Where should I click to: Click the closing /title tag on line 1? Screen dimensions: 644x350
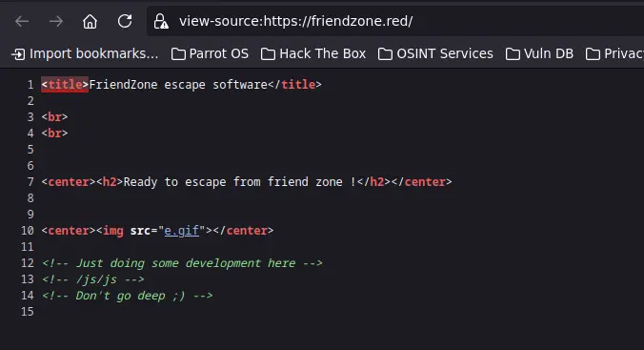(x=295, y=85)
